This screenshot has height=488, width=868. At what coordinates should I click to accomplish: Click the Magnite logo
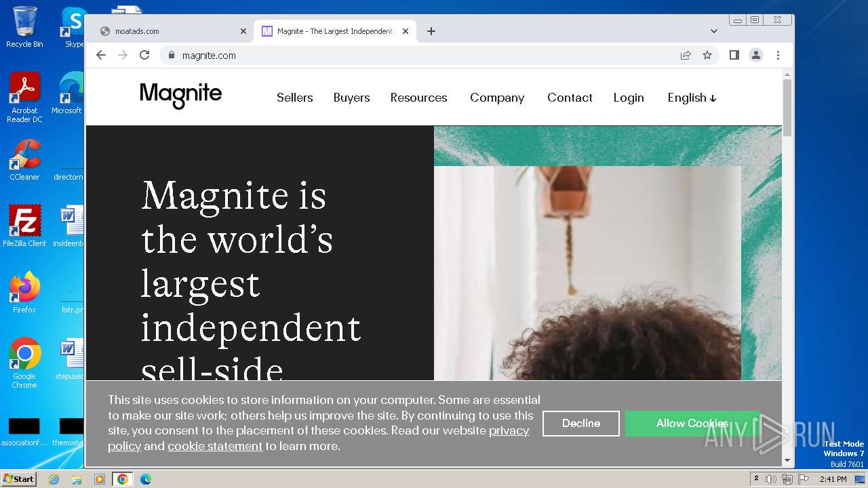pyautogui.click(x=181, y=96)
